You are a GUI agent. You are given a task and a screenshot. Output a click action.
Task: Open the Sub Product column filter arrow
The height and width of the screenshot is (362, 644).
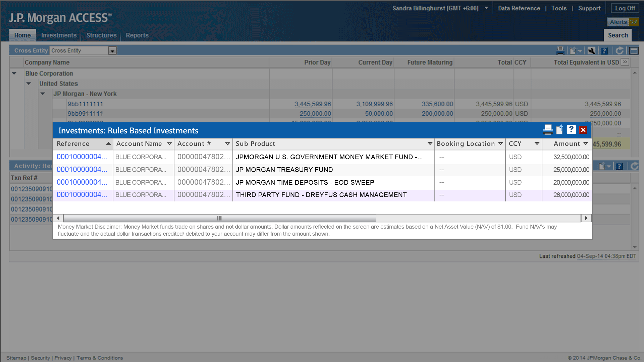coord(430,144)
